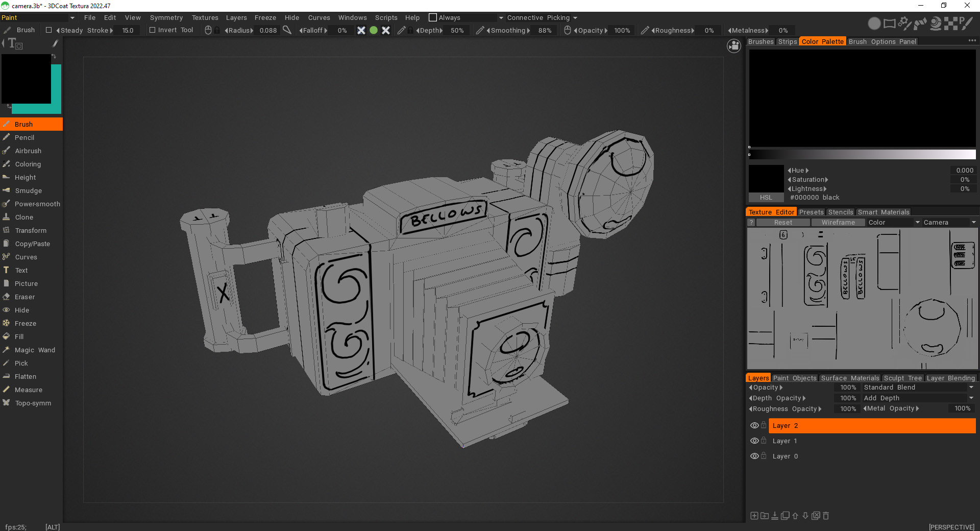Open the Textures menu
Viewport: 980px width, 531px height.
click(205, 17)
